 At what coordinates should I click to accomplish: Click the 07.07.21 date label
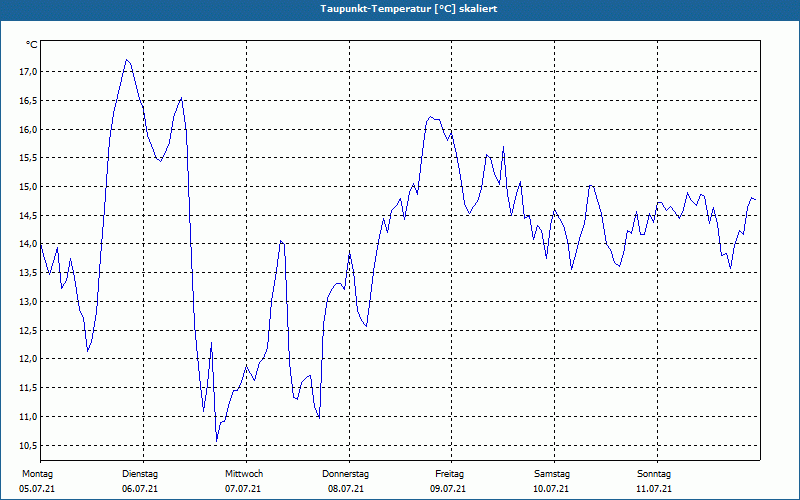[243, 489]
